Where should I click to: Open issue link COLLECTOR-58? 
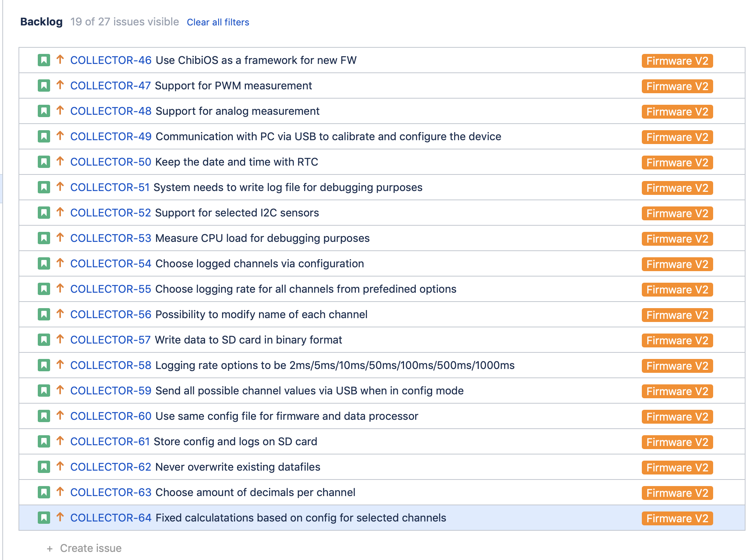[x=111, y=366]
